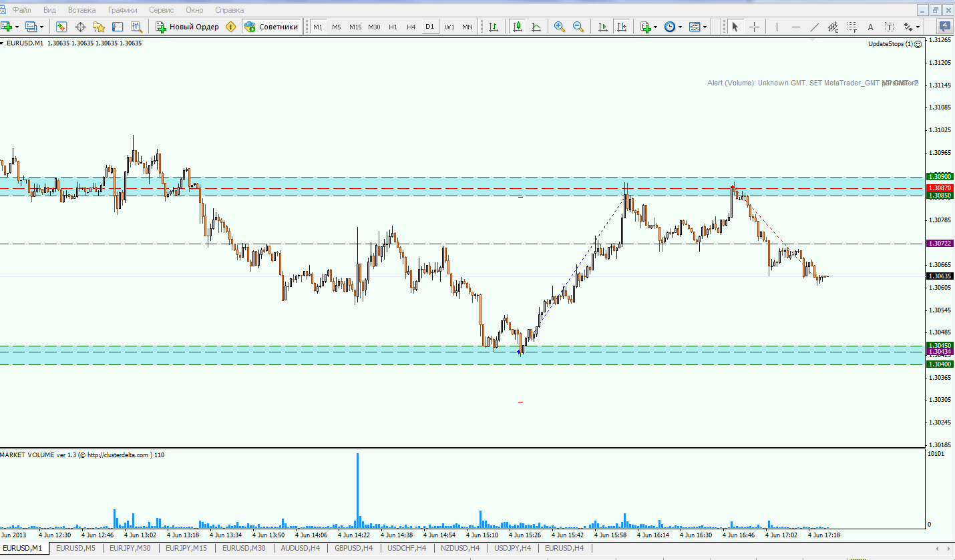Viewport: 955px width, 560px height.
Task: Open the Вставка menu
Action: click(x=81, y=10)
